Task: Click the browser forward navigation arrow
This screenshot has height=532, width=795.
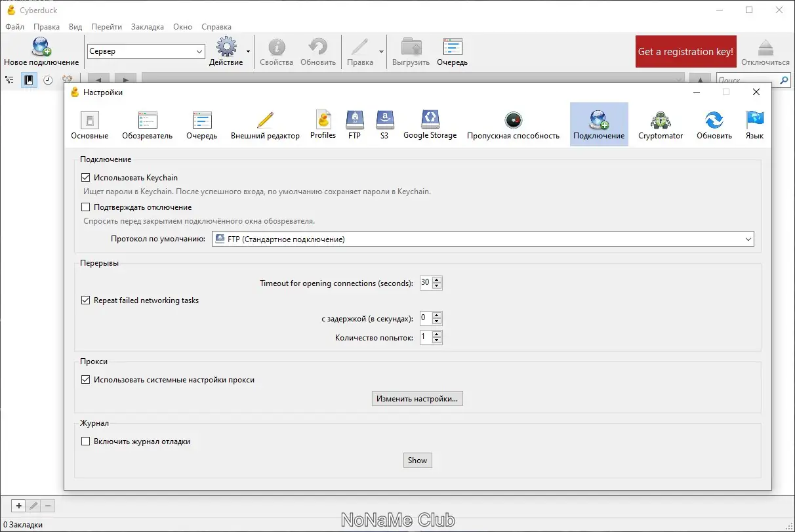Action: click(125, 80)
